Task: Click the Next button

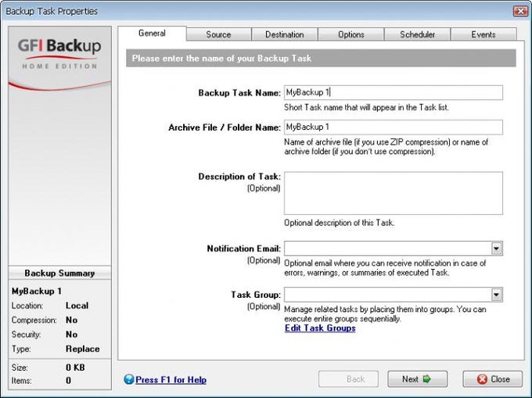Action: 417,379
